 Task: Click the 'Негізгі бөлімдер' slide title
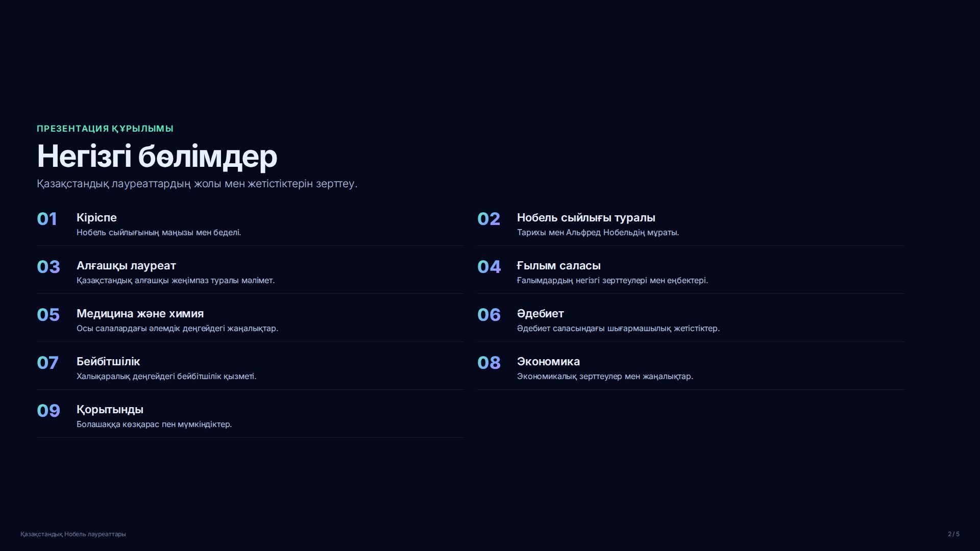157,156
